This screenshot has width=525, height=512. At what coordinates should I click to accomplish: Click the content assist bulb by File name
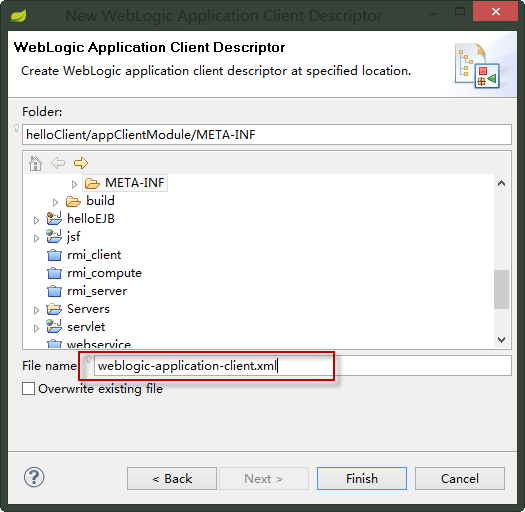coord(88,359)
